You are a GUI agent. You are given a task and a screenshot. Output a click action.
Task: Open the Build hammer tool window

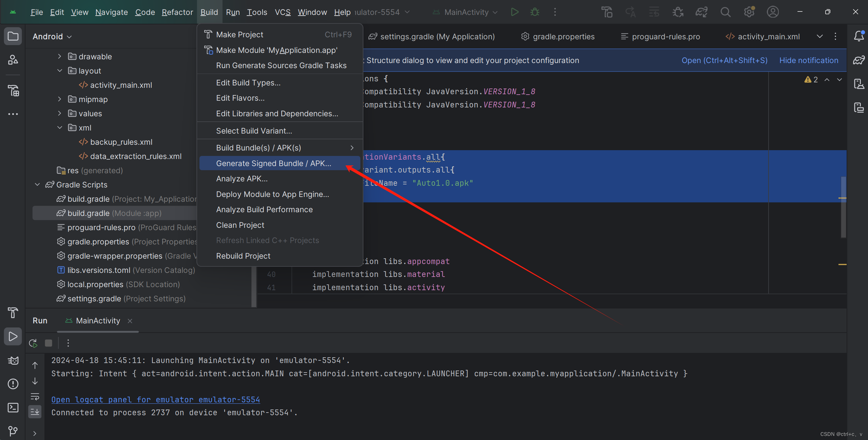pyautogui.click(x=13, y=312)
